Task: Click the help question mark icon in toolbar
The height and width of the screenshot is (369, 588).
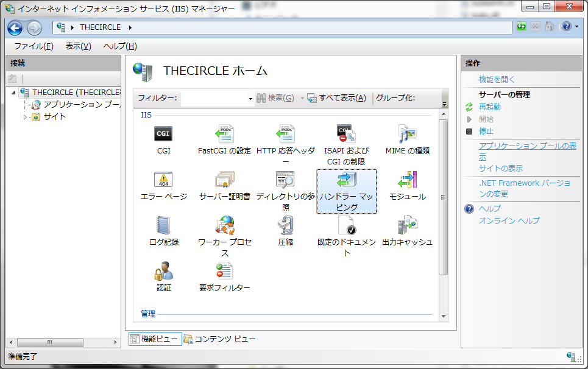Action: [567, 27]
